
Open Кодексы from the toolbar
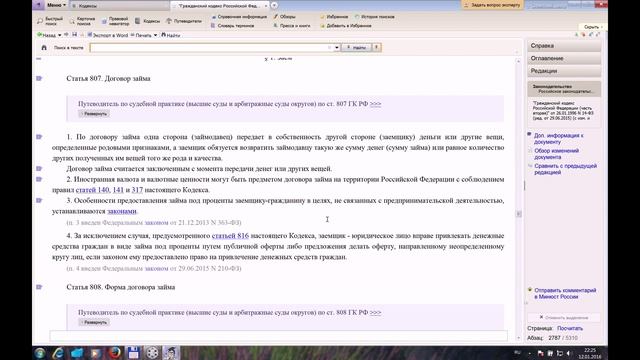tap(148, 21)
